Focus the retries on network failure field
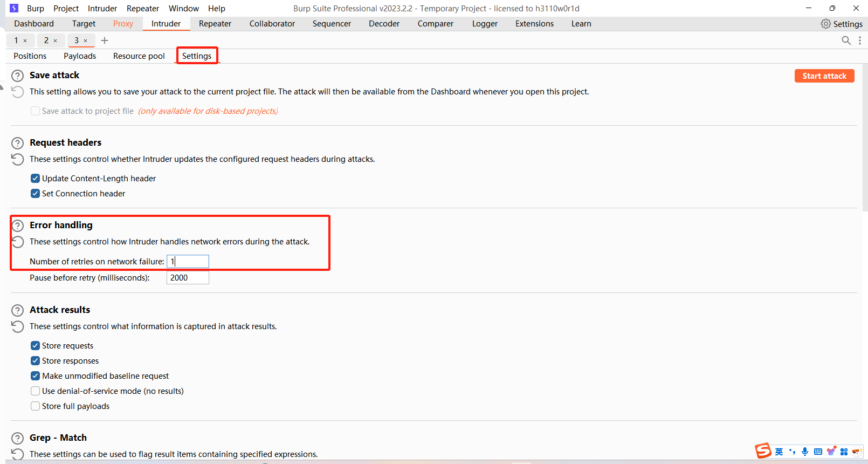Screen dimensions: 868x464 coord(188,262)
